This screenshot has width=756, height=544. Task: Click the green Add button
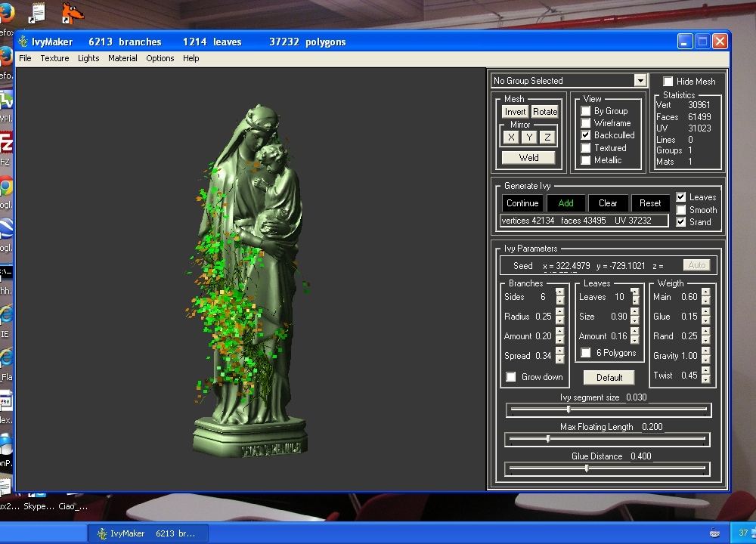pyautogui.click(x=565, y=203)
